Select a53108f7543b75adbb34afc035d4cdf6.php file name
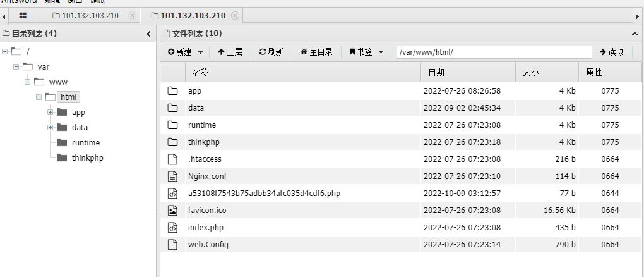 point(264,193)
